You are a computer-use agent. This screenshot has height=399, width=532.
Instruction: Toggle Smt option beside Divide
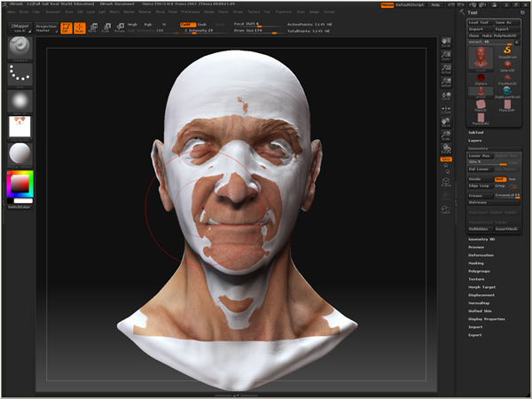499,178
